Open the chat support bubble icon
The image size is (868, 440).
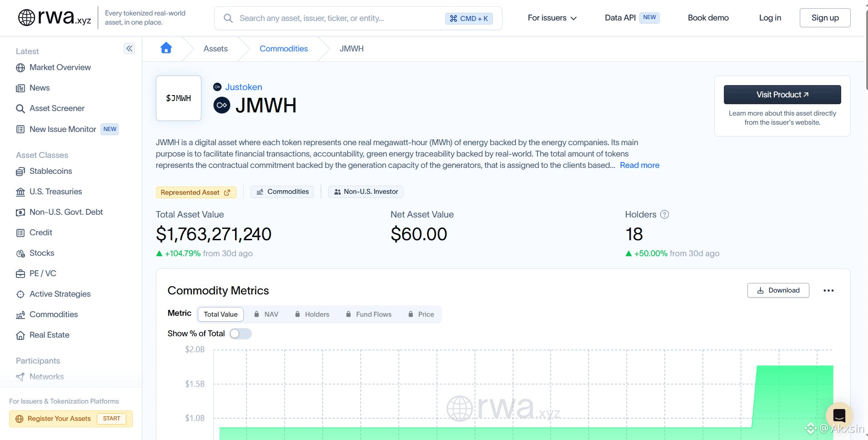pos(839,415)
